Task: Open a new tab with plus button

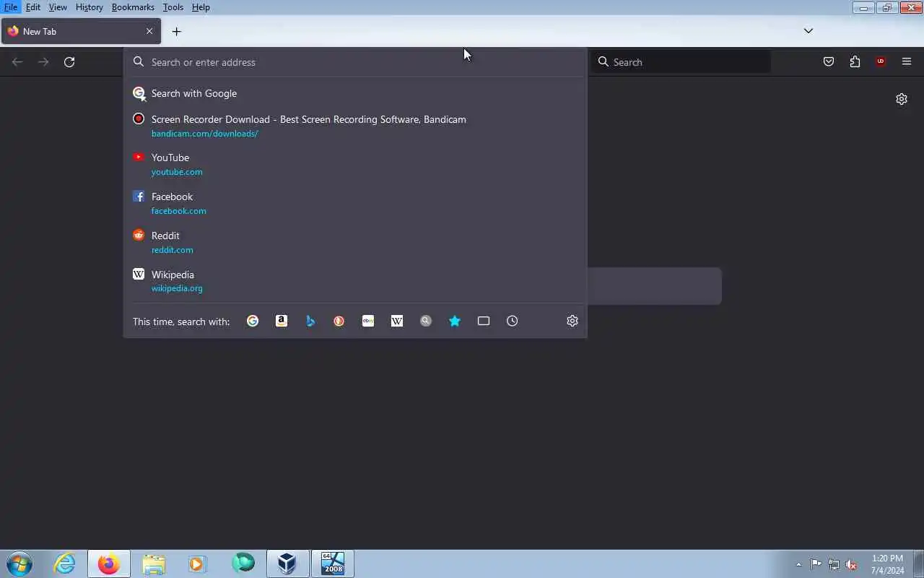Action: tap(176, 31)
